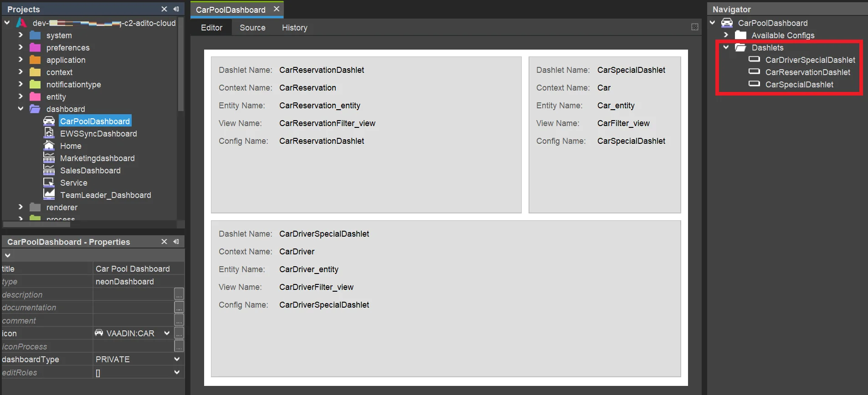The width and height of the screenshot is (868, 395).
Task: Open the description ellipsis editor button
Action: pos(179,294)
